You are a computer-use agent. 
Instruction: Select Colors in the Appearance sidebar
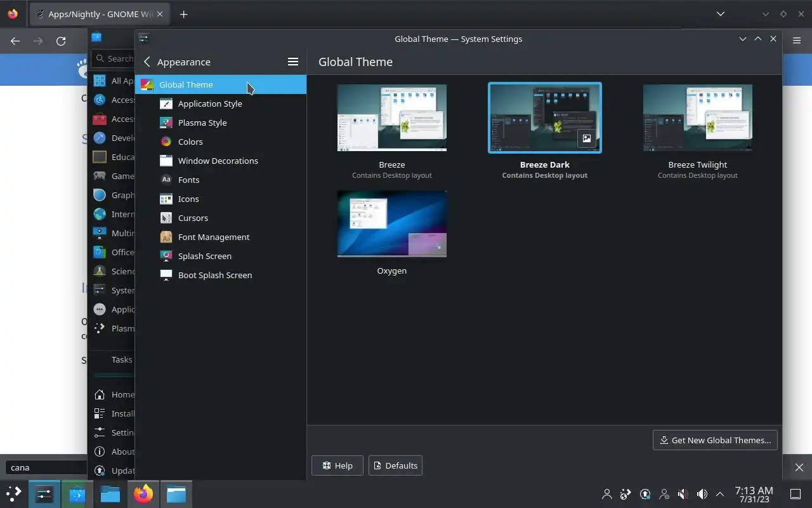tap(220, 142)
